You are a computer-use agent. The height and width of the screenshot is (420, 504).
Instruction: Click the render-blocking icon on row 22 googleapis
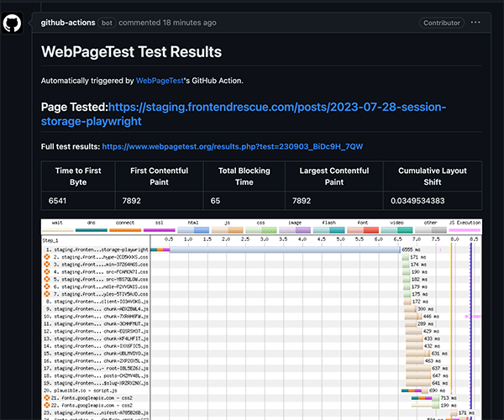pyautogui.click(x=47, y=405)
